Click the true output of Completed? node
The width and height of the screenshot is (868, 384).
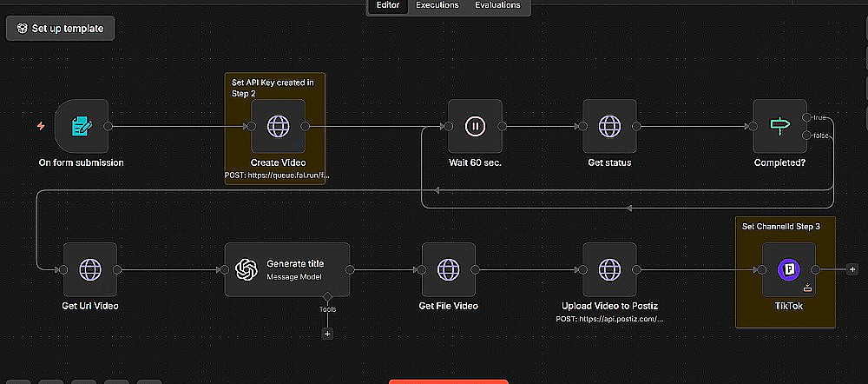806,117
